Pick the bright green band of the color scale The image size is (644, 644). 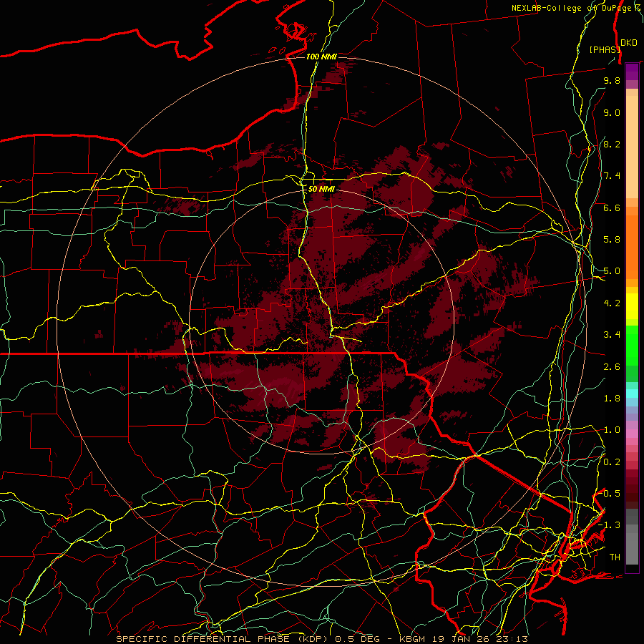click(632, 345)
